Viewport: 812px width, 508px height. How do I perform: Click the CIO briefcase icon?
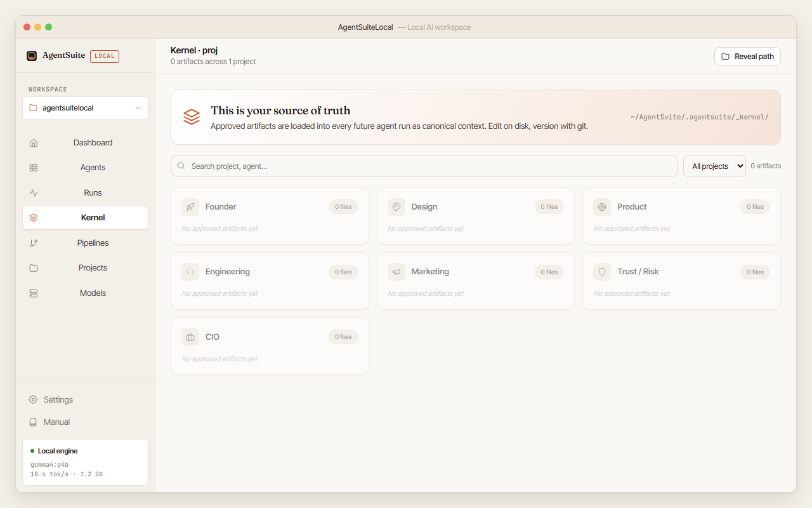190,337
